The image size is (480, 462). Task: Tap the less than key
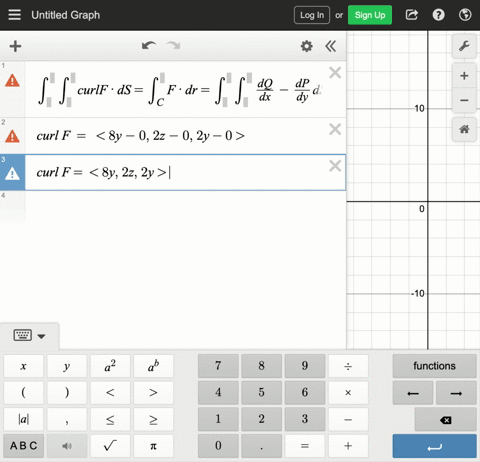[x=110, y=393]
